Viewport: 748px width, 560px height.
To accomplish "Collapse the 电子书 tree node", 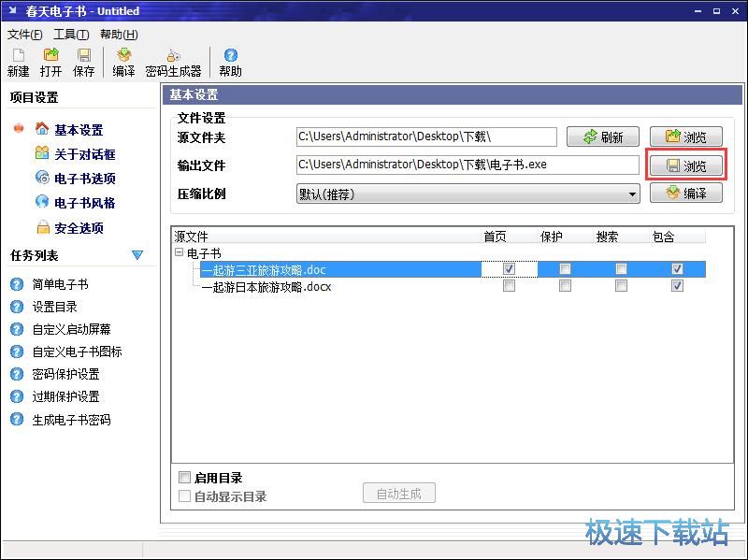I will pos(180,252).
